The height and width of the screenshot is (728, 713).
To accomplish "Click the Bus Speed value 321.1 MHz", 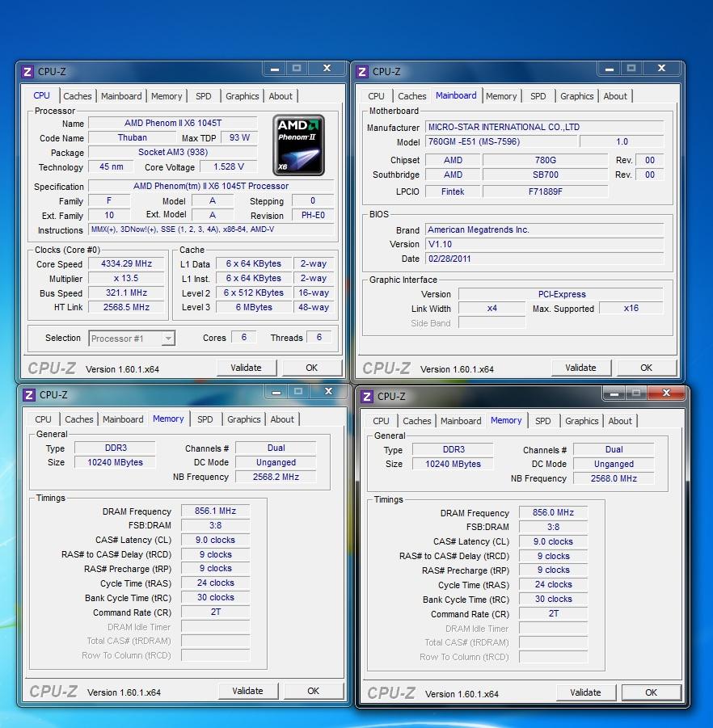I will [126, 293].
